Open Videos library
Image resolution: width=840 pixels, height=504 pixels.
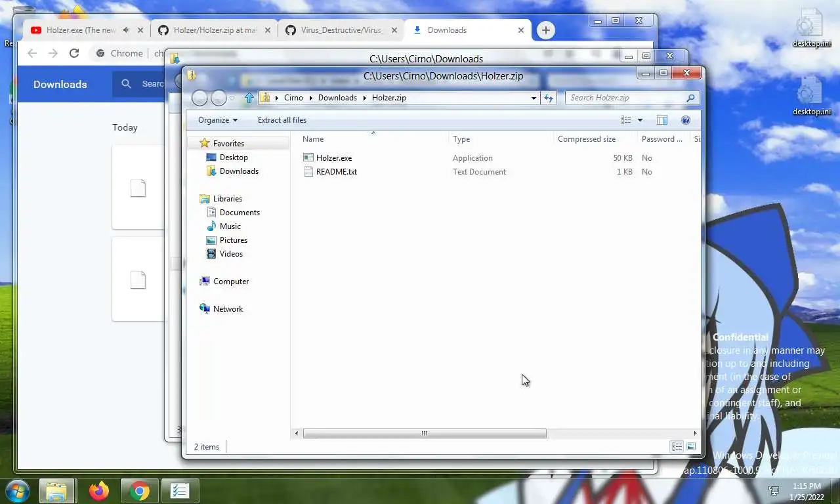(x=224, y=254)
